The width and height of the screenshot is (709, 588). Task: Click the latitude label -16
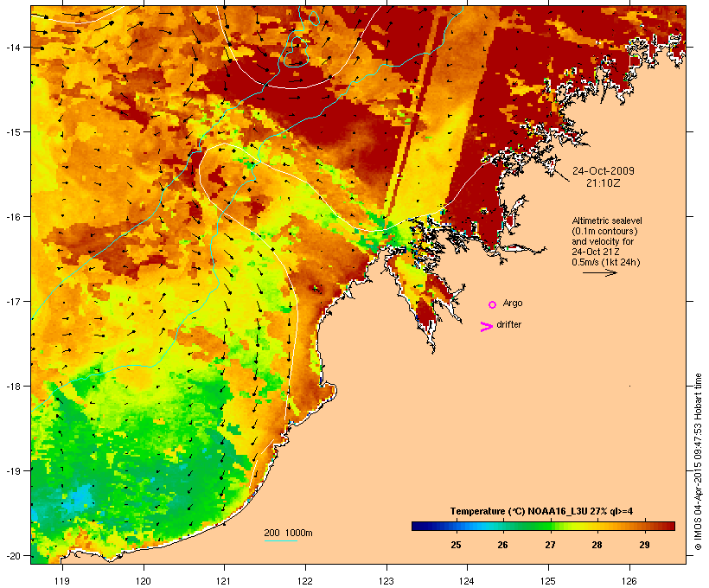(x=12, y=217)
